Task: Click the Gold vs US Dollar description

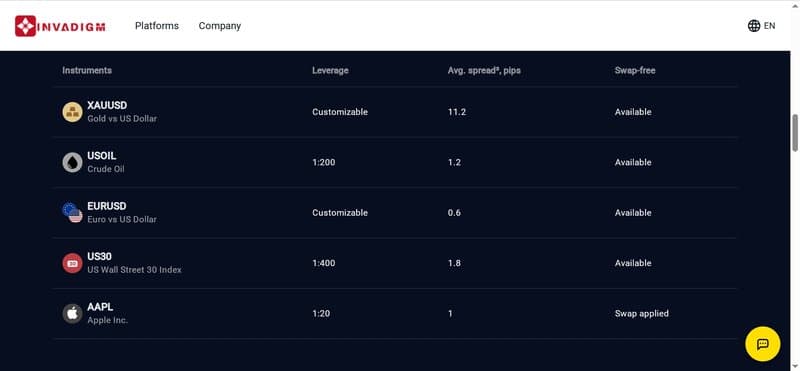Action: tap(122, 118)
